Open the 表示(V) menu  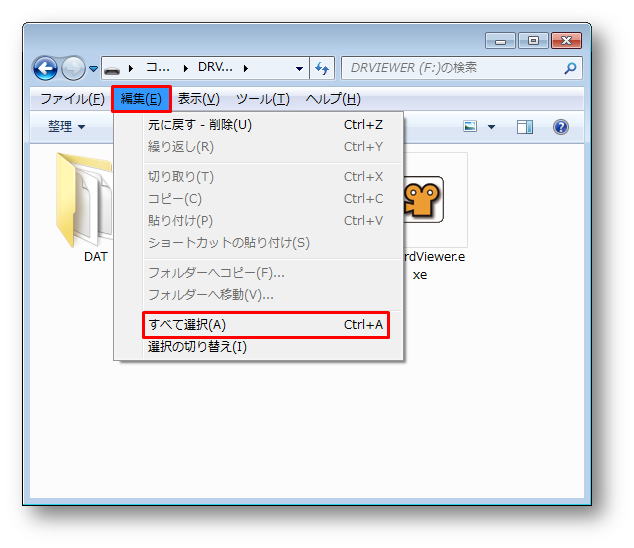[199, 99]
